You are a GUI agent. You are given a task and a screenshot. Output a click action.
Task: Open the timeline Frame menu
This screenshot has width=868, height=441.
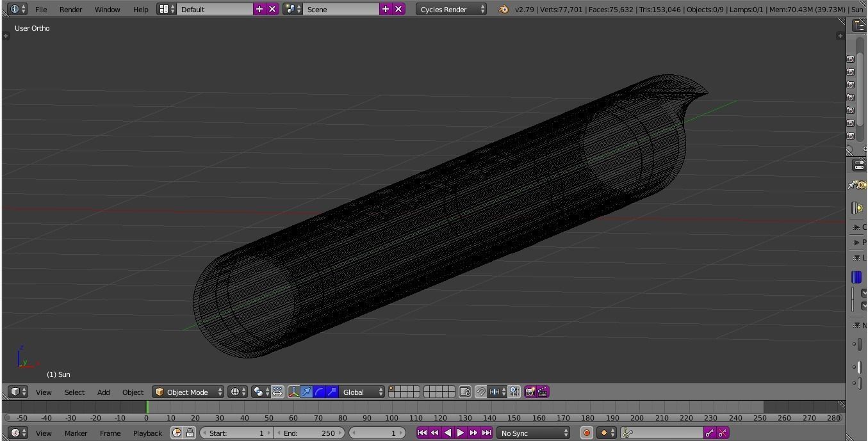[x=110, y=433]
